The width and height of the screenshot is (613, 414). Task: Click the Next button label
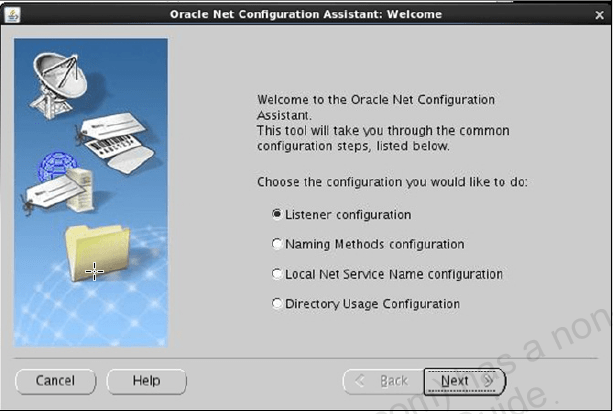pos(455,381)
